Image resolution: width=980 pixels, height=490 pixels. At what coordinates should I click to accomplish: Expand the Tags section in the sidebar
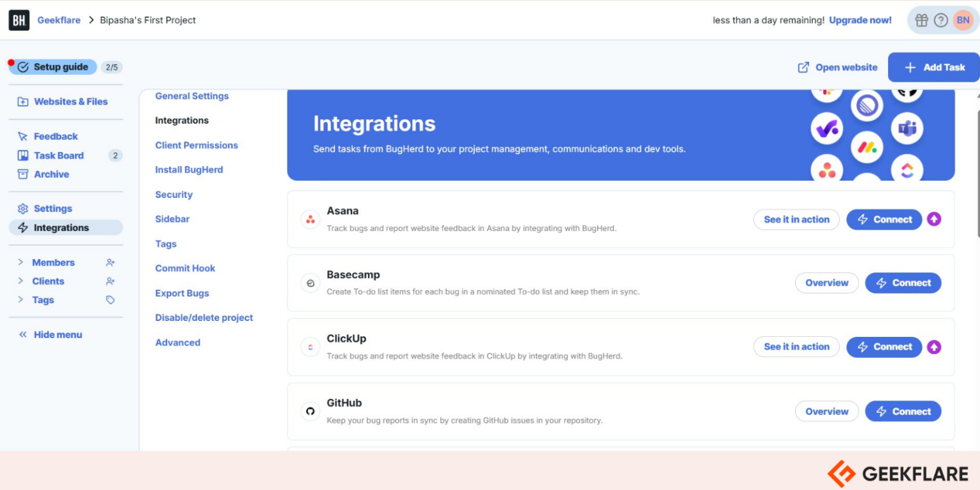pos(42,300)
